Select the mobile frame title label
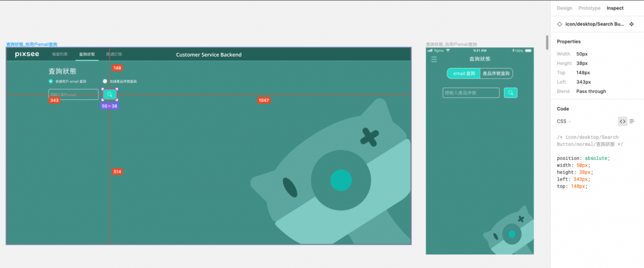 (x=452, y=44)
